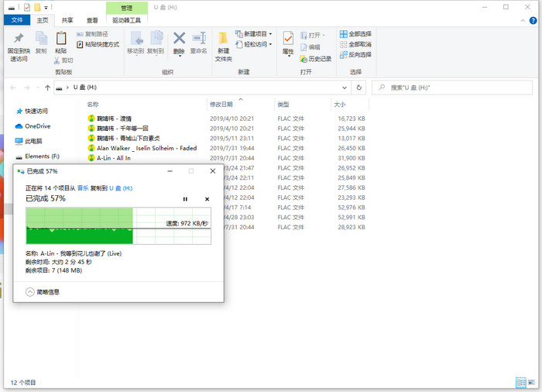Viewport: 542px width, 392px height.
Task: Switch to details view in status bar
Action: point(520,382)
